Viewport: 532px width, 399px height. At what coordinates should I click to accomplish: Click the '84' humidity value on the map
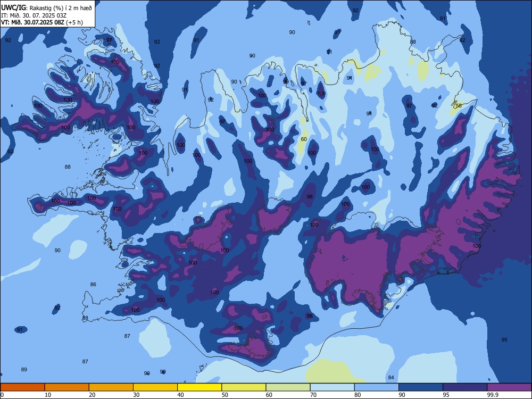[391, 378]
